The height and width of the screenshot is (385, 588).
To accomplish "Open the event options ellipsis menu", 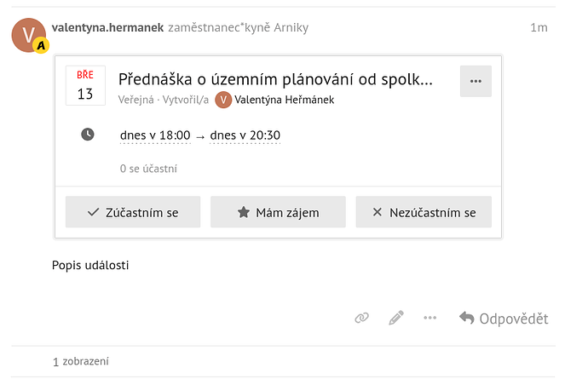I will pyautogui.click(x=476, y=81).
